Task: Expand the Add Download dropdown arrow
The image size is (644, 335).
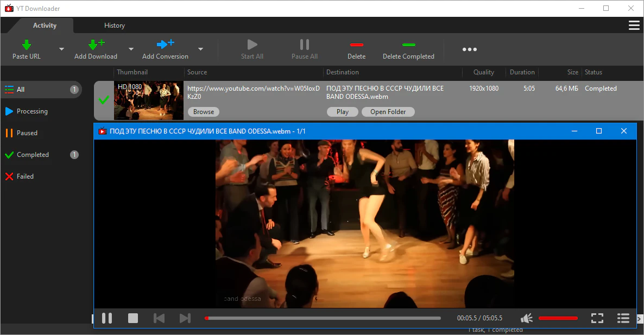Action: [x=131, y=49]
